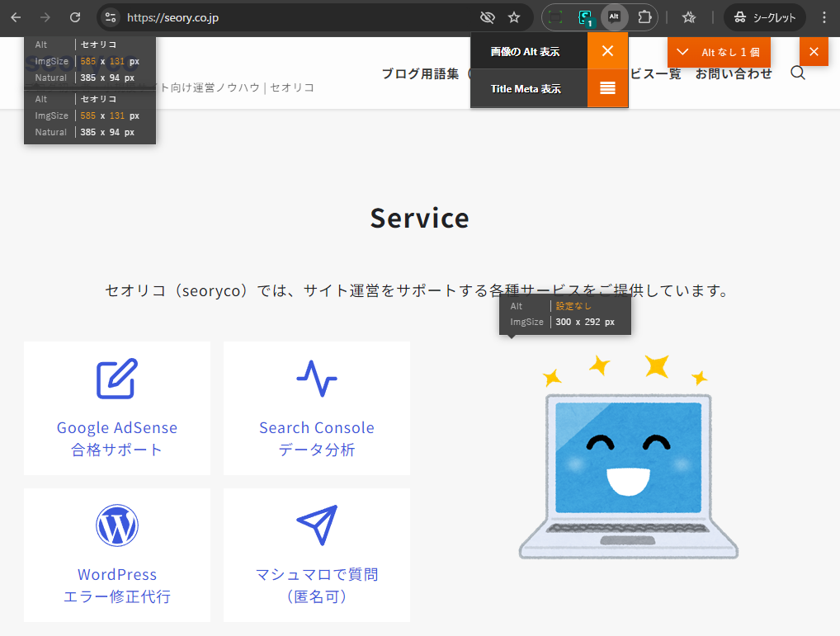Reload the current page
This screenshot has height=636, width=840.
click(75, 17)
